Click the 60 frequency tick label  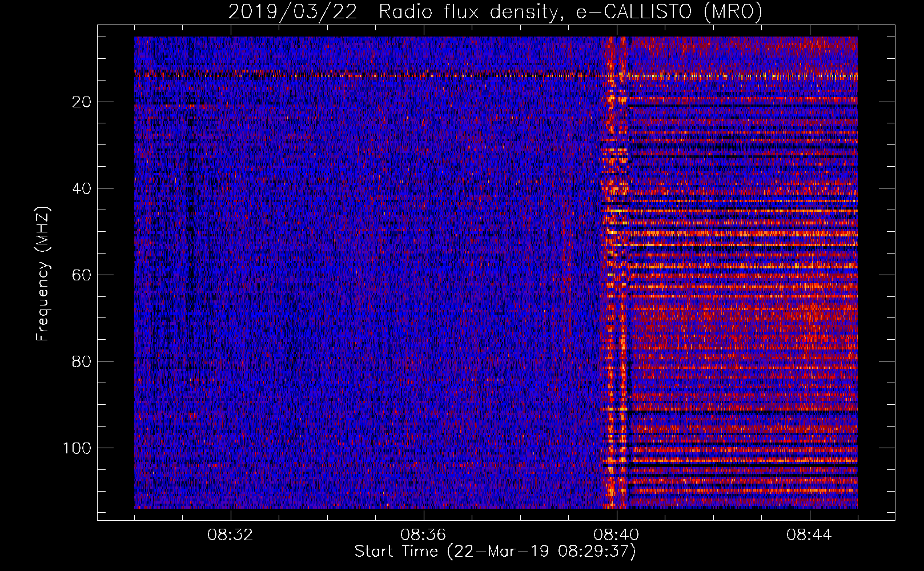point(82,275)
